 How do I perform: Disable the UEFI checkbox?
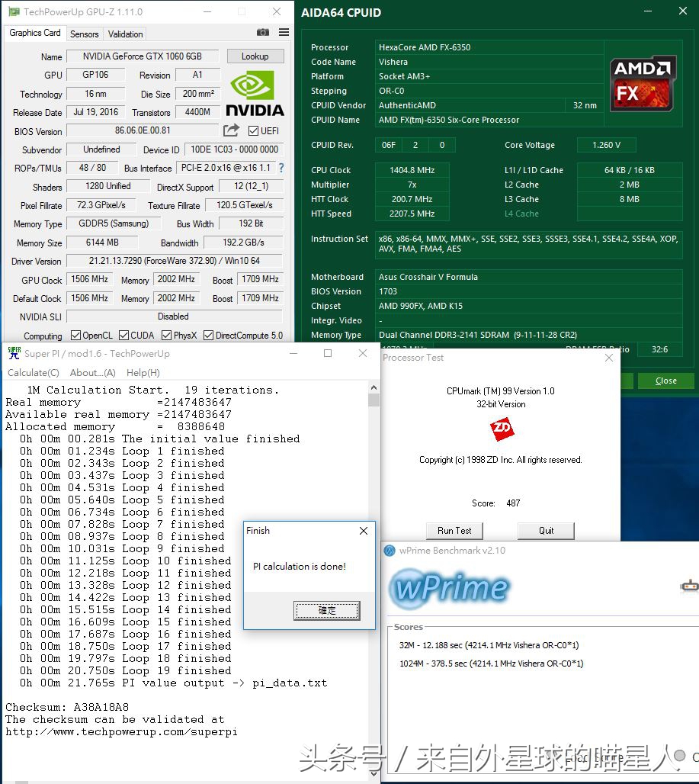point(254,130)
